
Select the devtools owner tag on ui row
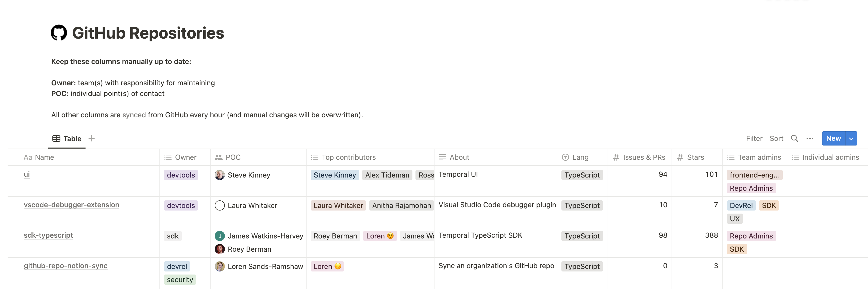pos(180,174)
